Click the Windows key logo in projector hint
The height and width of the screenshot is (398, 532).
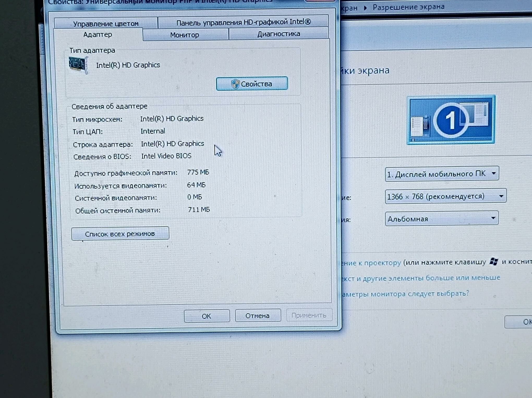(x=494, y=261)
